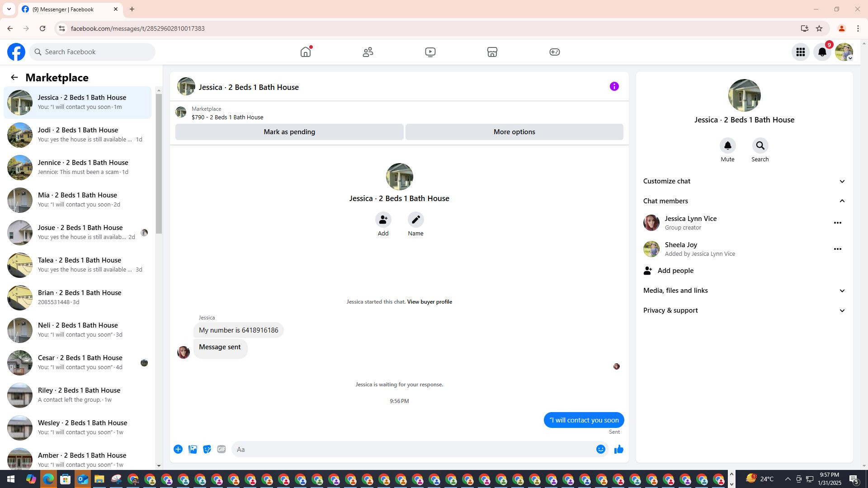Open Mia 2 Beds 1 Bath House chat
Viewport: 868px width, 488px height.
(x=77, y=200)
